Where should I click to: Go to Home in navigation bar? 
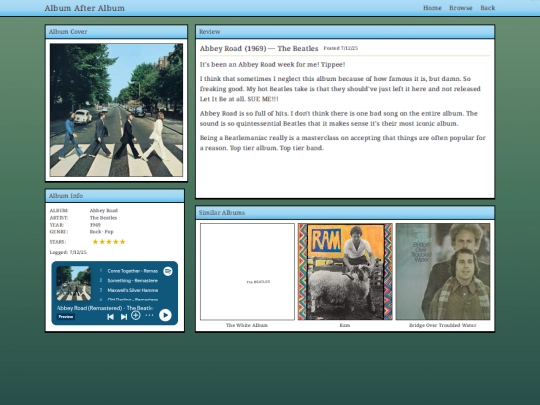[432, 8]
